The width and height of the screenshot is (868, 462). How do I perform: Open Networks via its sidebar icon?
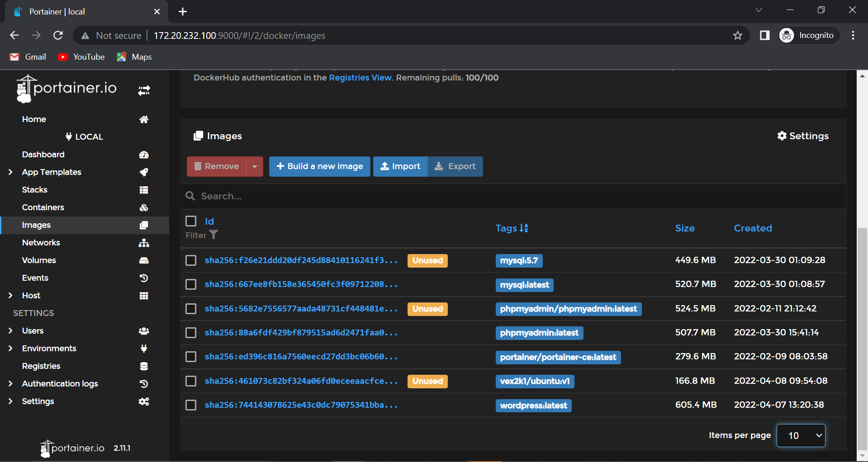coord(143,243)
